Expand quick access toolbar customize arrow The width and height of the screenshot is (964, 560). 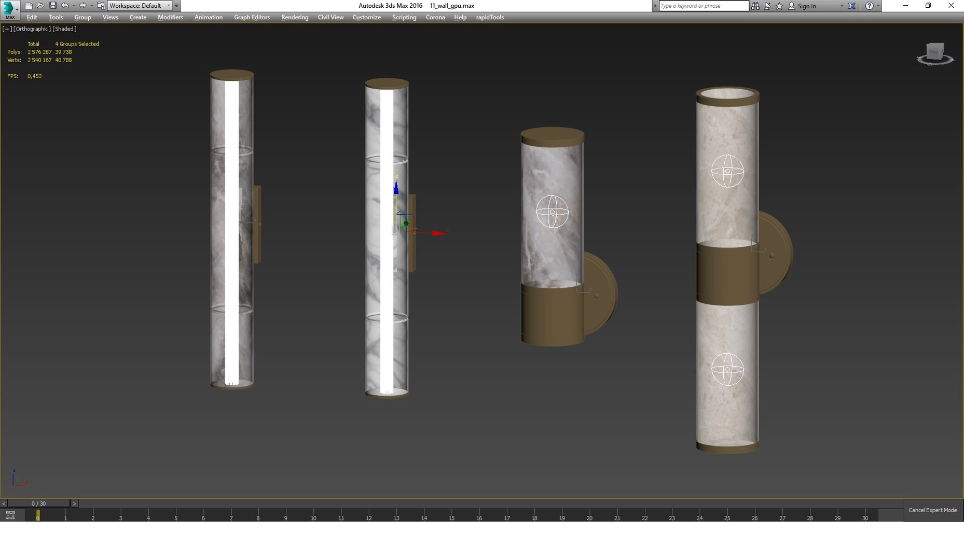pyautogui.click(x=176, y=6)
